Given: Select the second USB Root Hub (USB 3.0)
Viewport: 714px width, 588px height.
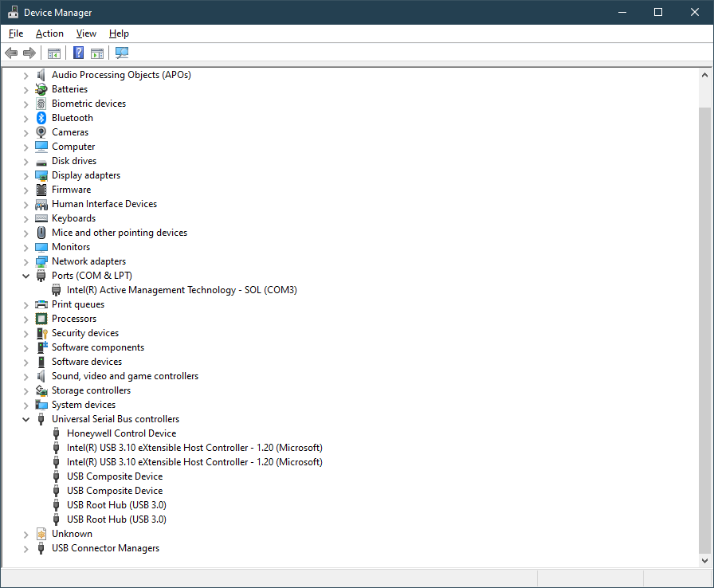Looking at the screenshot, I should coord(116,519).
